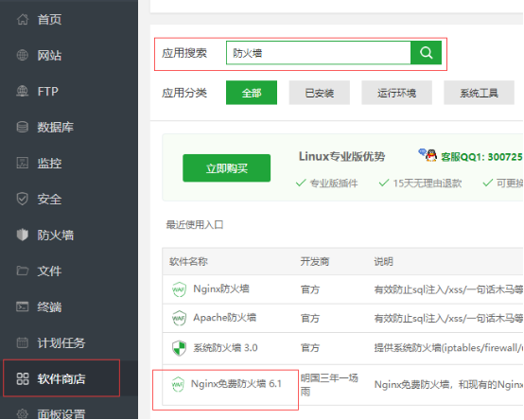Select the 运行环境 category tab
The height and width of the screenshot is (420, 524).
396,93
